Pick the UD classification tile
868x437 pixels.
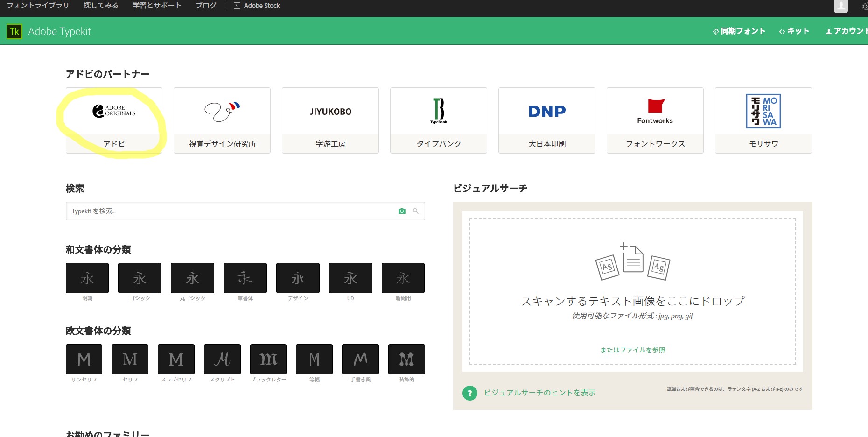tap(350, 278)
